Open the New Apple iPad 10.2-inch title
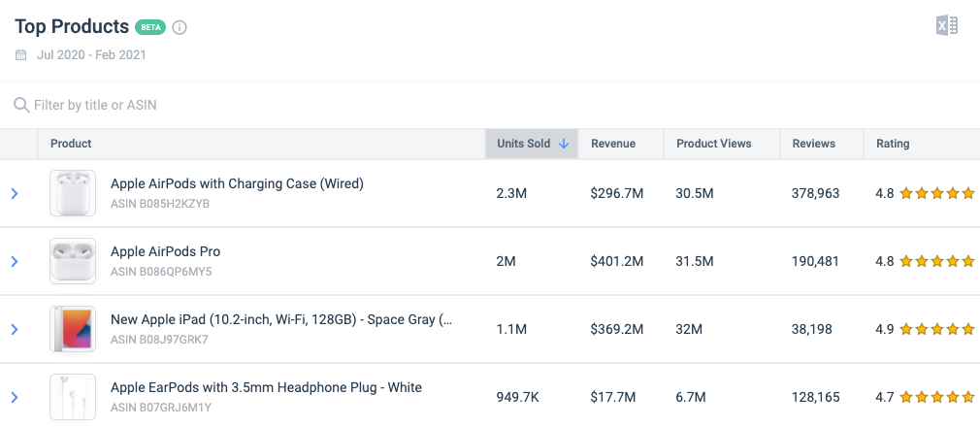Screen dimensions: 980x427 [281, 319]
